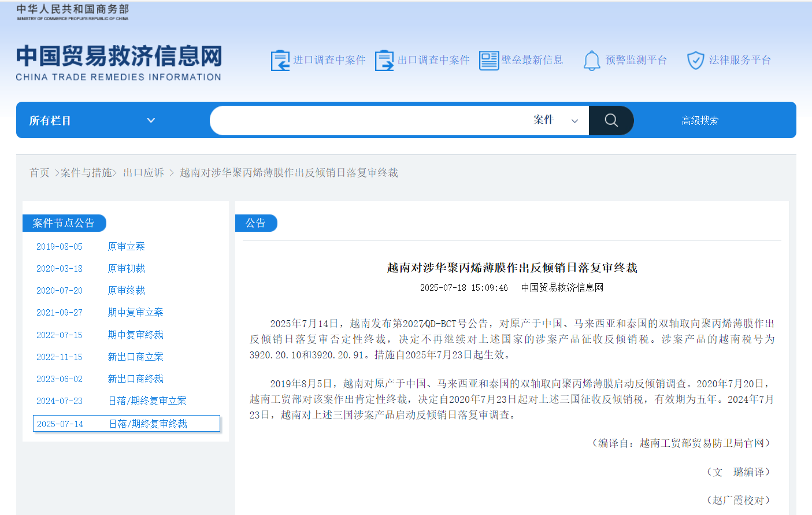The image size is (812, 515).
Task: Click breadcrumb title 越南对涉华聚丙烯薄膜作出反倾销日落复审终裁
Action: (289, 173)
